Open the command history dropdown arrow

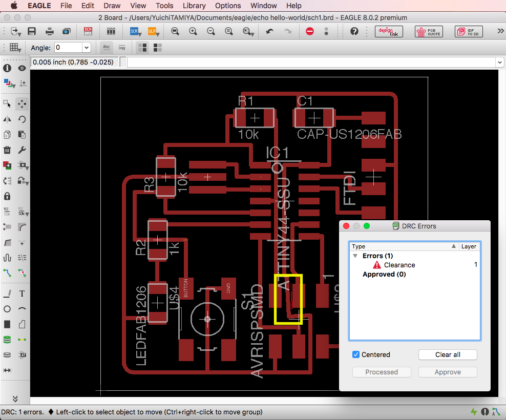pos(499,62)
